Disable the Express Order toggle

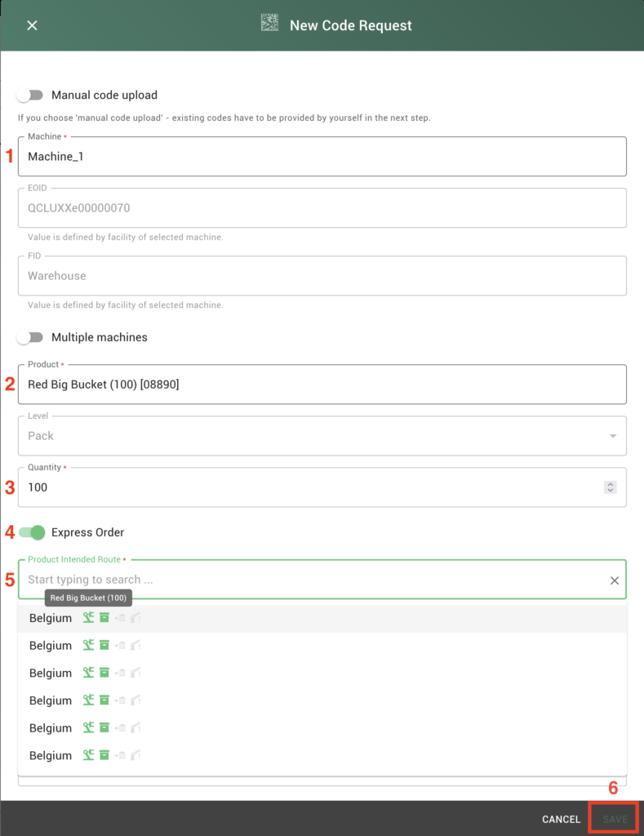click(x=32, y=532)
